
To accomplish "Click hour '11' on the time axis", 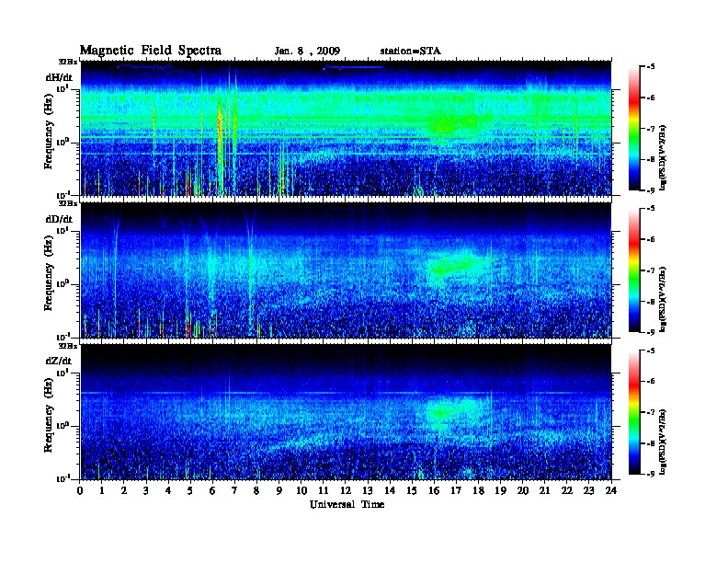I will (324, 490).
